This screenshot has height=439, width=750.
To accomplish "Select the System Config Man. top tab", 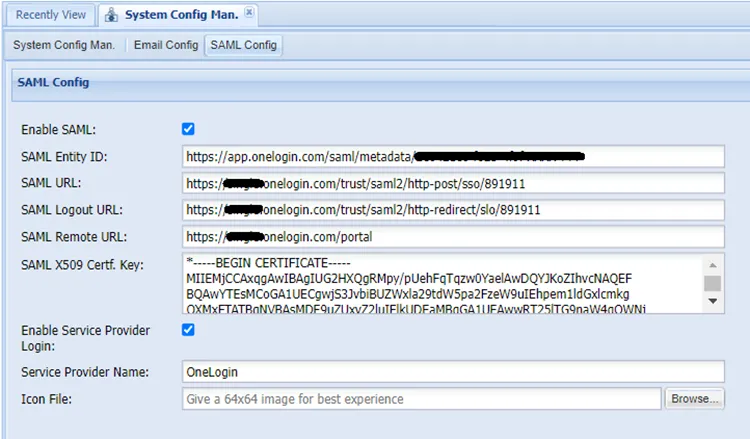I will [x=178, y=15].
